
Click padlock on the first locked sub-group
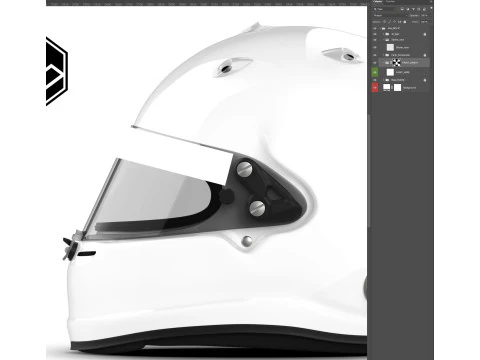pos(425,34)
